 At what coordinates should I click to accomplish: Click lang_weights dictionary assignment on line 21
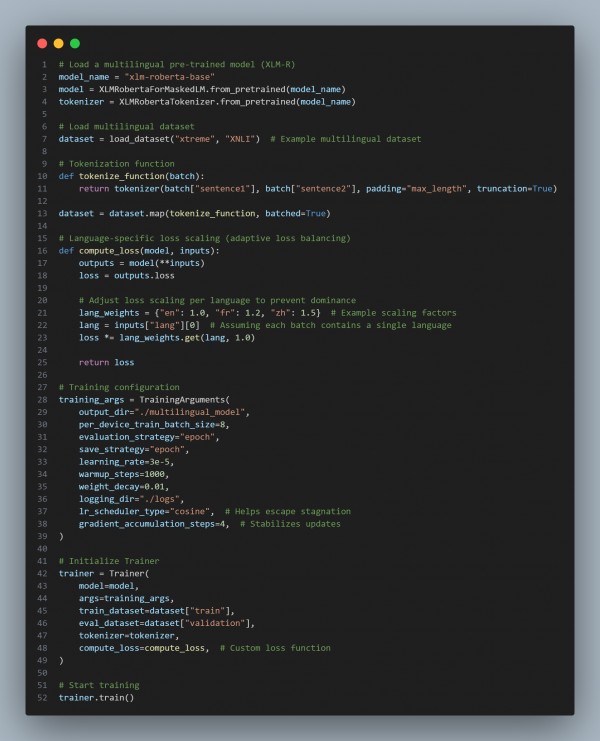pos(200,313)
